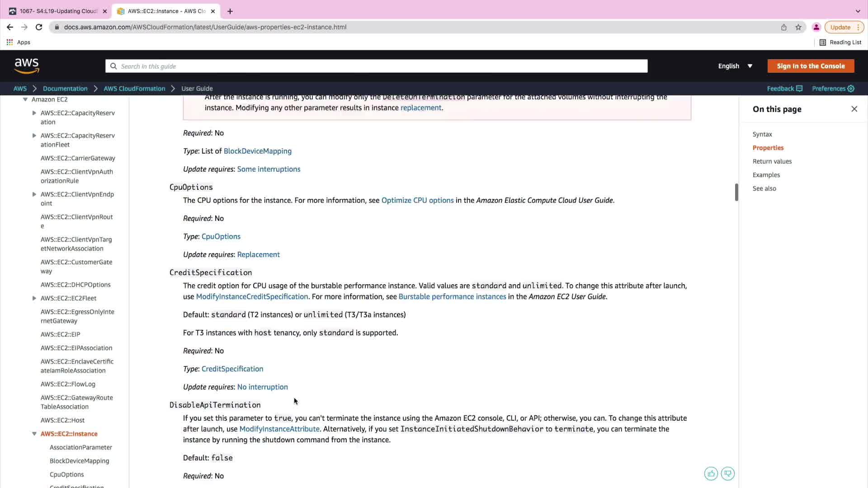Bookmark page with the star icon

click(798, 27)
